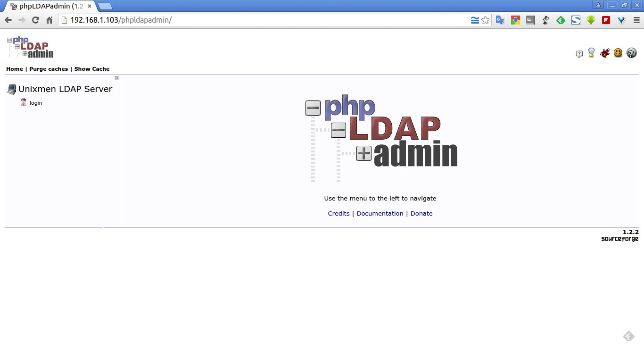Viewport: 644px width, 351px height.
Task: Open help via the blue question mark icon
Action: click(x=631, y=53)
